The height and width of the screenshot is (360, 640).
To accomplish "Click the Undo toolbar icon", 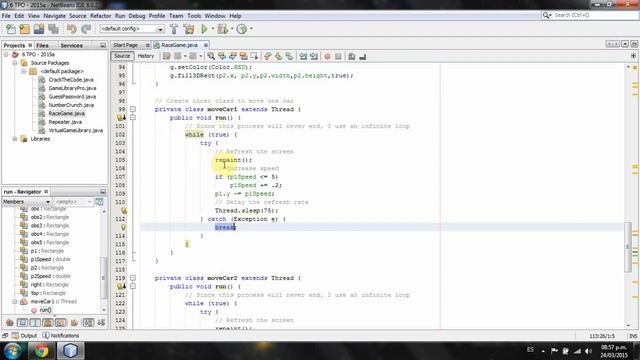I will pyautogui.click(x=72, y=29).
